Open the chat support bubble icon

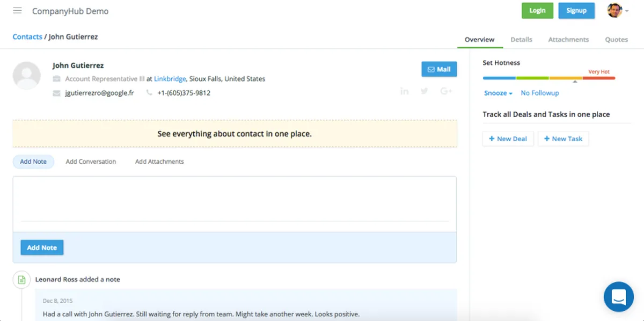(x=619, y=297)
